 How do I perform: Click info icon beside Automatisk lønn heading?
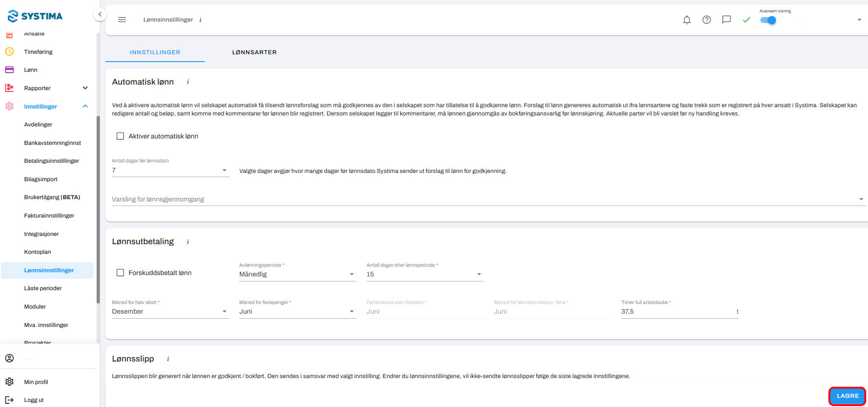coord(188,82)
